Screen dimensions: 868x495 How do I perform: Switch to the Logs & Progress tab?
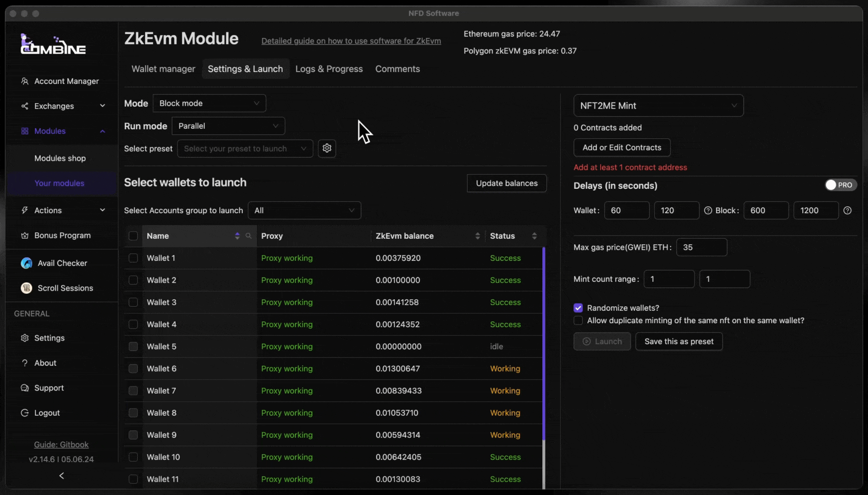click(x=329, y=69)
